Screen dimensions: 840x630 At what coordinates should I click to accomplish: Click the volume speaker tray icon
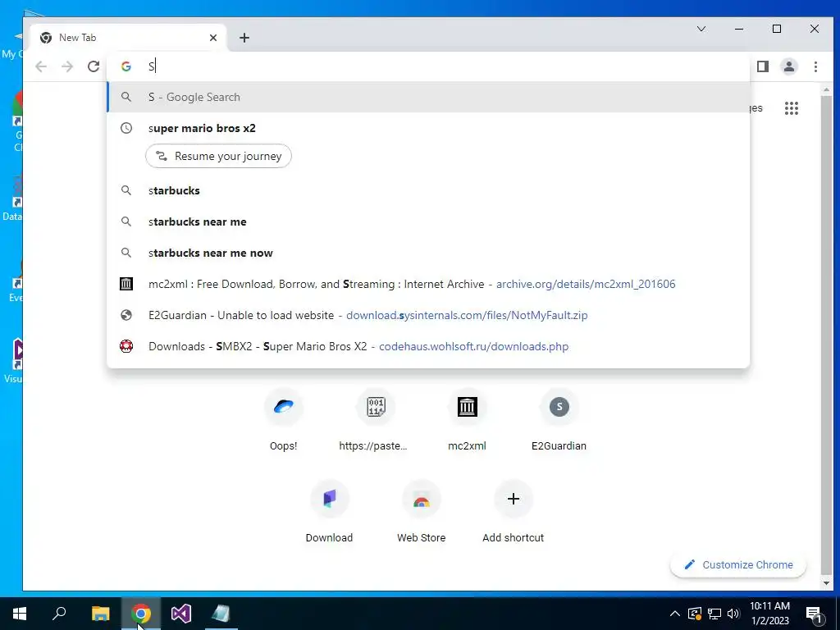(x=733, y=614)
